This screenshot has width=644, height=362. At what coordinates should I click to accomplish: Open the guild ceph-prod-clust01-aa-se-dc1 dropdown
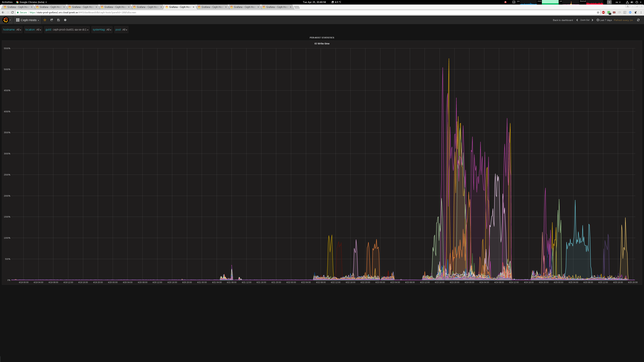pyautogui.click(x=67, y=30)
